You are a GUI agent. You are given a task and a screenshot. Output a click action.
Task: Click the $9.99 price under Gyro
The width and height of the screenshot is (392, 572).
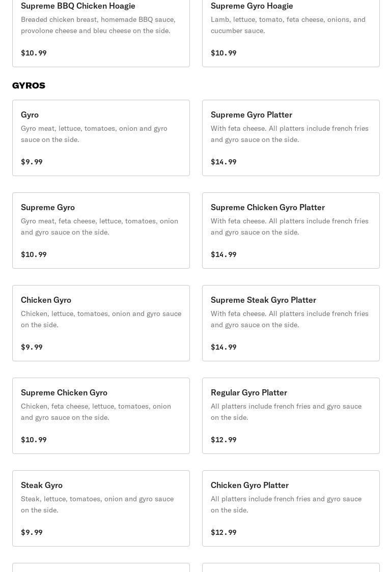(x=32, y=162)
